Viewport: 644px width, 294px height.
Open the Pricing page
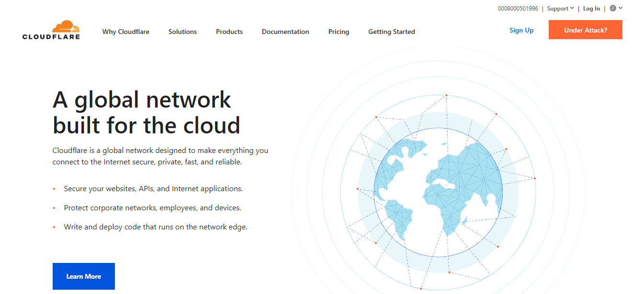click(x=339, y=32)
